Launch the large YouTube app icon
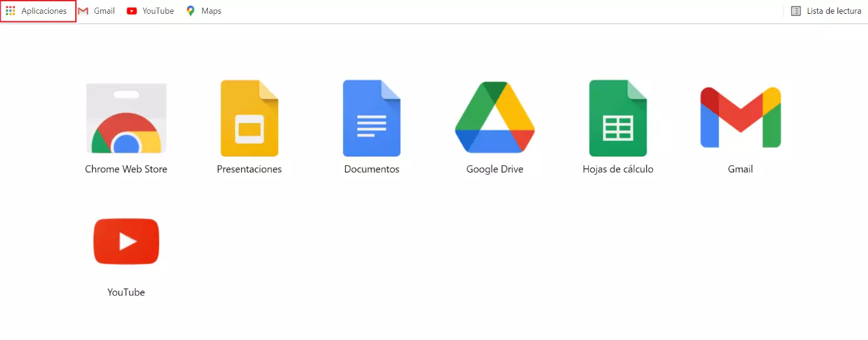 pyautogui.click(x=126, y=241)
